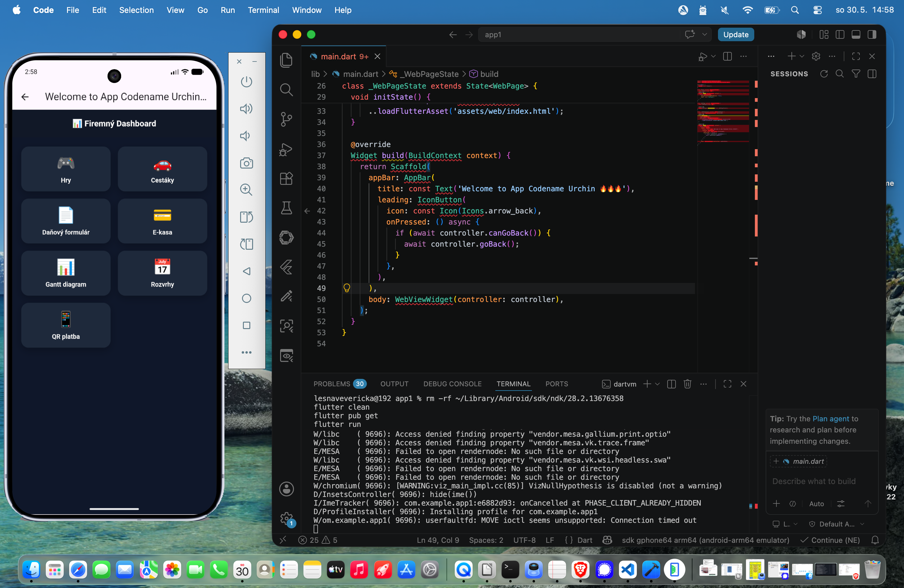
Task: Expand run/debug dropdown arrow in editor
Action: pos(713,57)
